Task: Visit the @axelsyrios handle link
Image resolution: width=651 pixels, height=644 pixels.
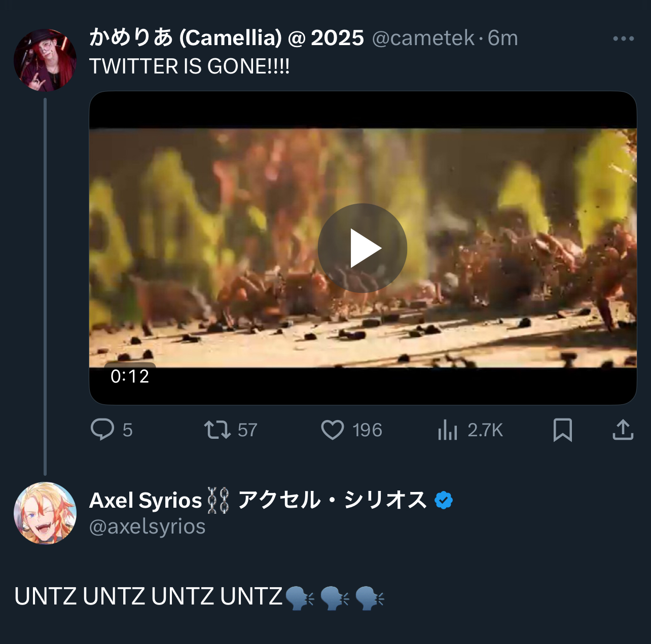Action: coord(148,526)
